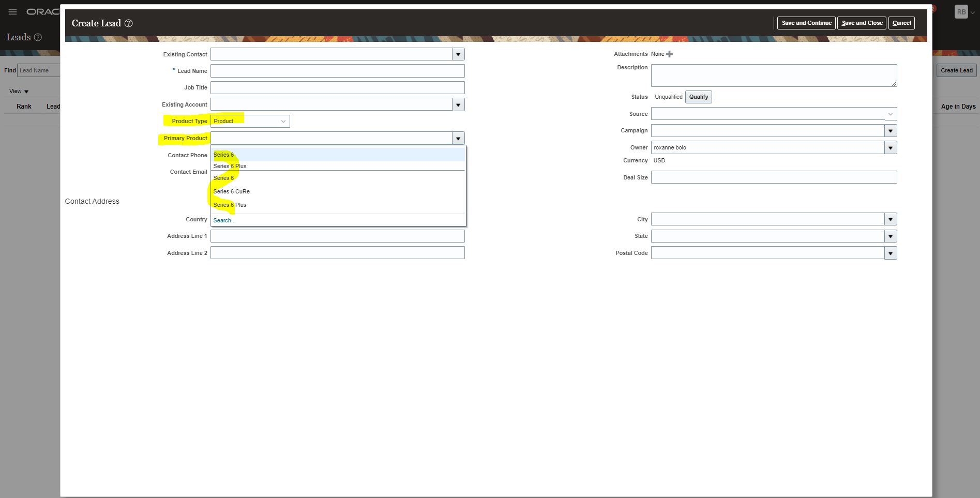Click the Address Line 1 field
The image size is (980, 498).
pyautogui.click(x=338, y=236)
